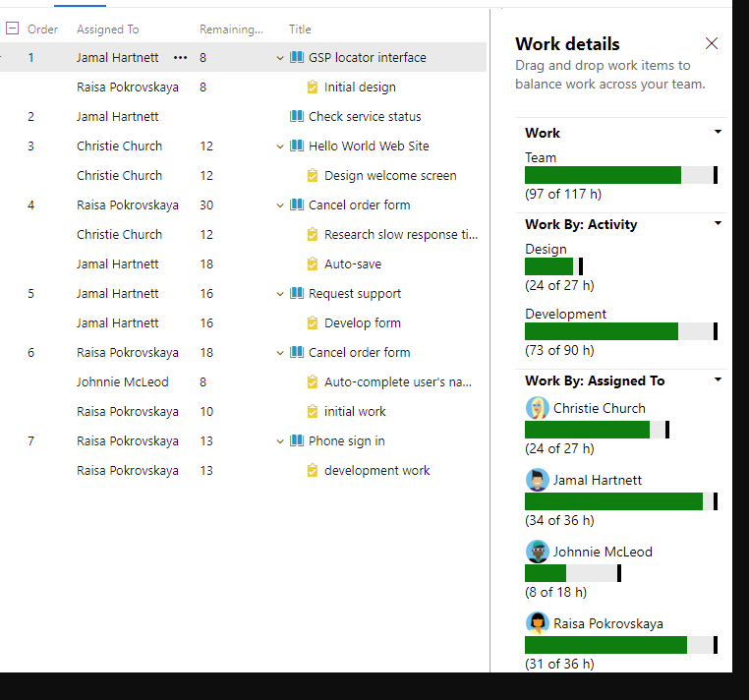Click the Auto-save task clipboard icon
This screenshot has height=700, width=749.
tap(312, 263)
